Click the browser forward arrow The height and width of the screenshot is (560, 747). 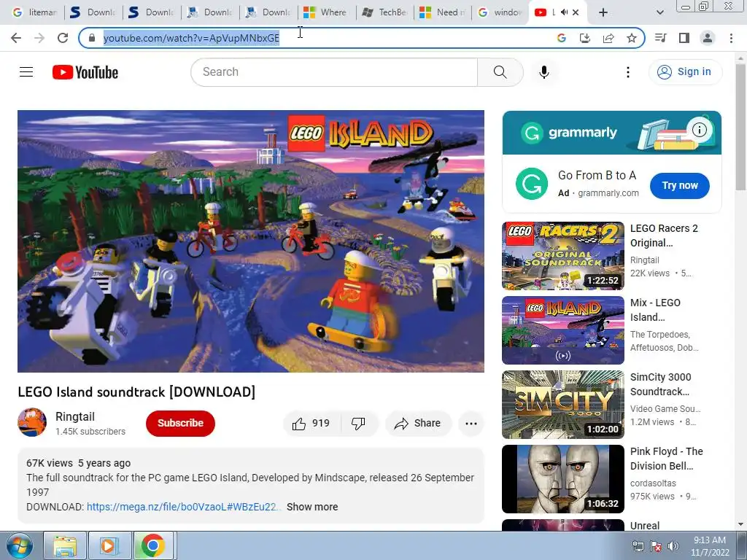[x=39, y=38]
